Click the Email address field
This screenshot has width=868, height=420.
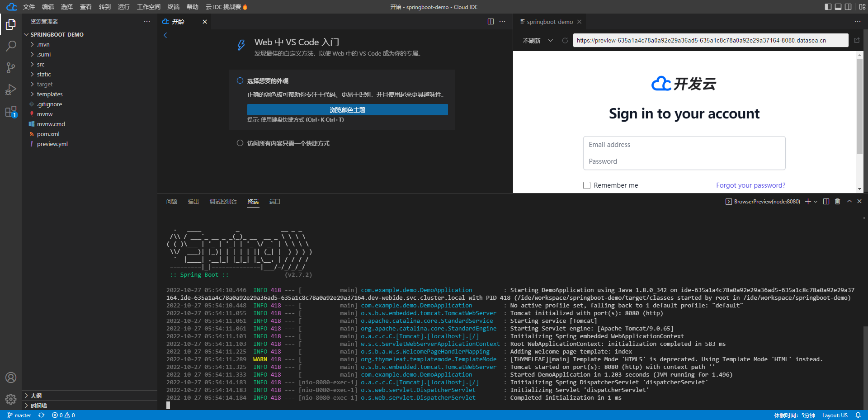pyautogui.click(x=684, y=145)
